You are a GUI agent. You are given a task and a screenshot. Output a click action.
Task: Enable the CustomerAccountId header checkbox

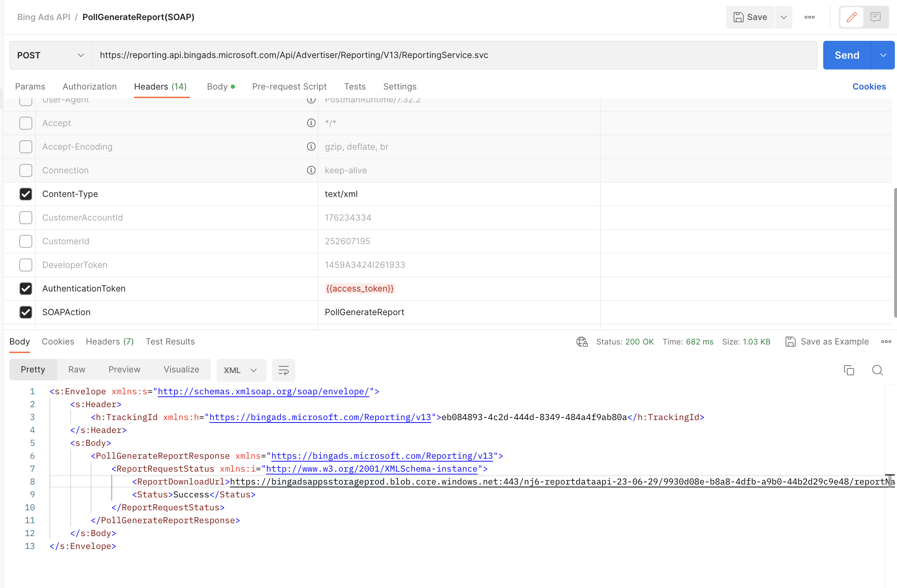coord(25,218)
